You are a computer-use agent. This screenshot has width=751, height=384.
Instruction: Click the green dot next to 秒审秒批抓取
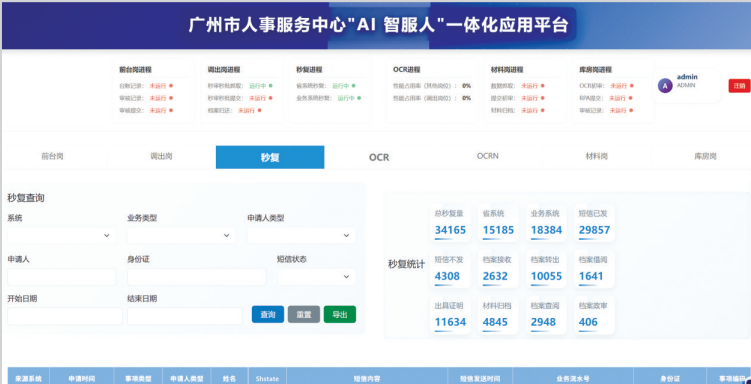tap(270, 86)
